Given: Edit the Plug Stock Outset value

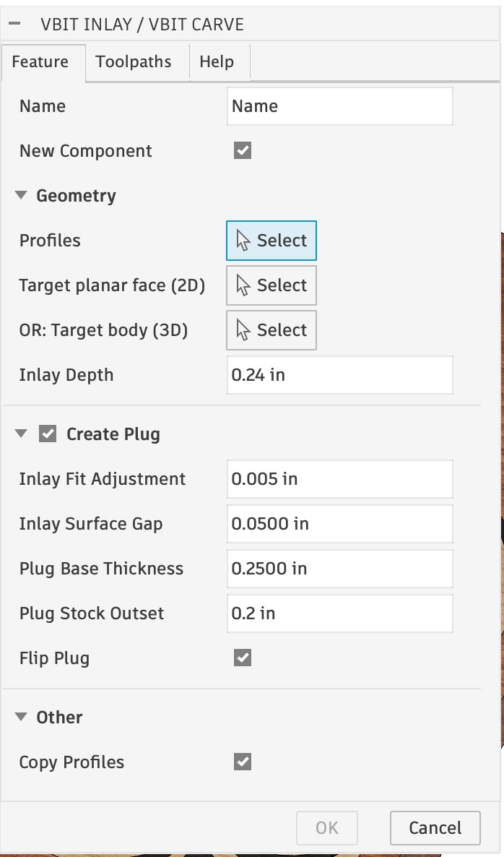Looking at the screenshot, I should [x=339, y=613].
